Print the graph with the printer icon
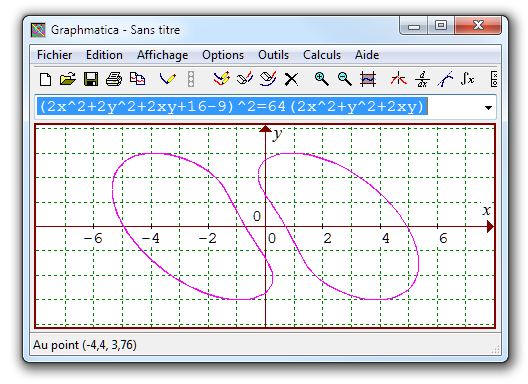528x384 pixels. point(114,79)
